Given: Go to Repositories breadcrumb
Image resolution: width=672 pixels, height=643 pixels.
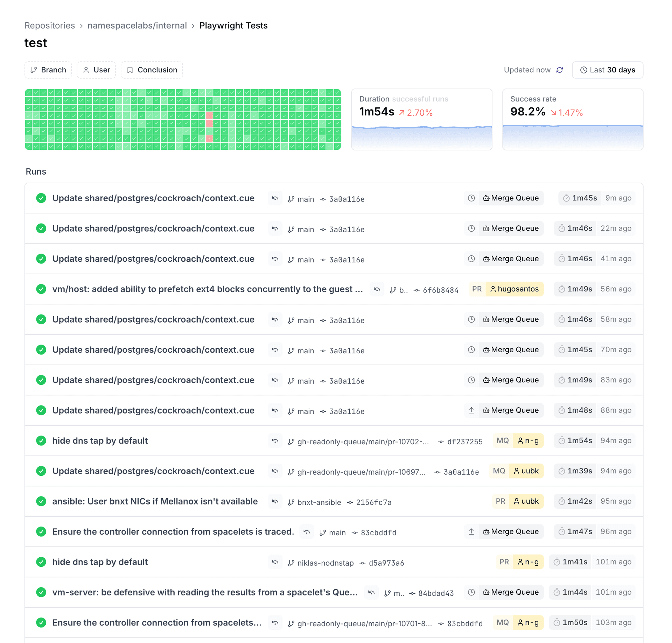Looking at the screenshot, I should pyautogui.click(x=50, y=26).
